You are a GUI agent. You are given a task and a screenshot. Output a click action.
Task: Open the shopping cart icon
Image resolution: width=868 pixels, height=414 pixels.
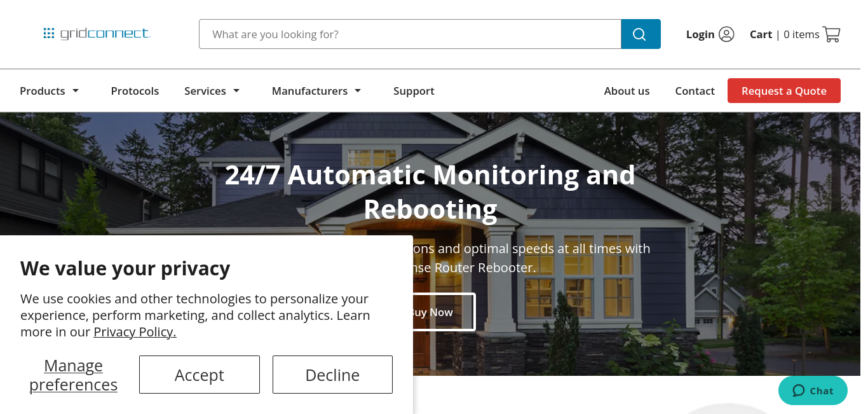tap(831, 34)
